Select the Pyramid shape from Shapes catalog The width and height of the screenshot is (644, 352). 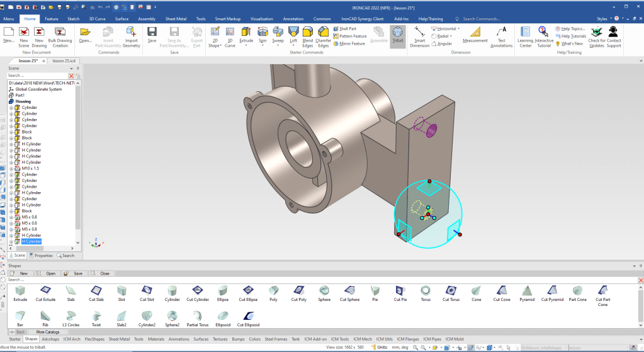pos(526,293)
